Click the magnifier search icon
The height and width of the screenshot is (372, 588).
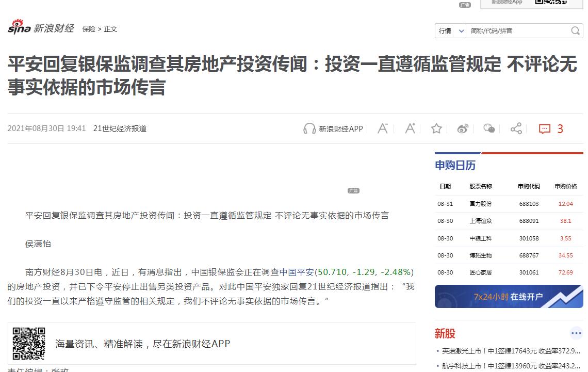pyautogui.click(x=575, y=31)
